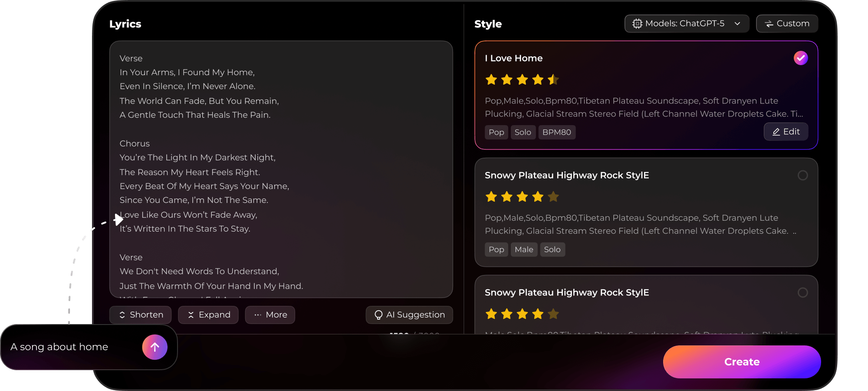Click the Pop tag on I Love Home
Screen dimensions: 868x391
pos(496,133)
